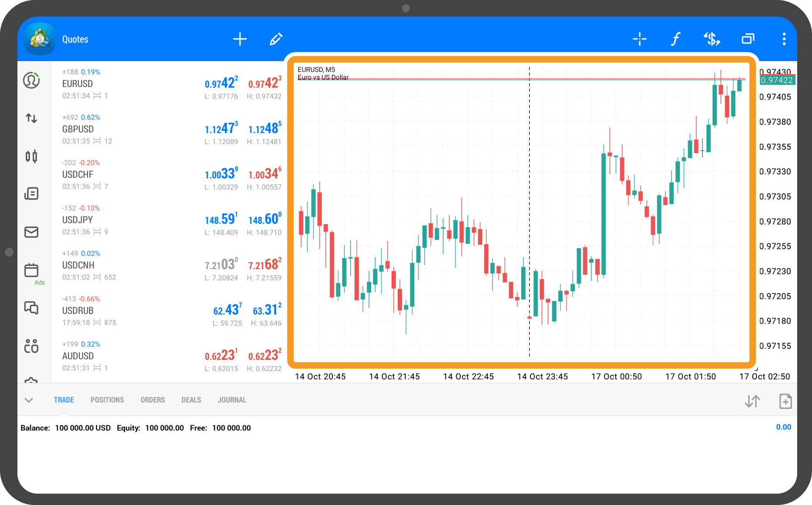Enable the crosshair tool
This screenshot has width=812, height=505.
[x=639, y=39]
